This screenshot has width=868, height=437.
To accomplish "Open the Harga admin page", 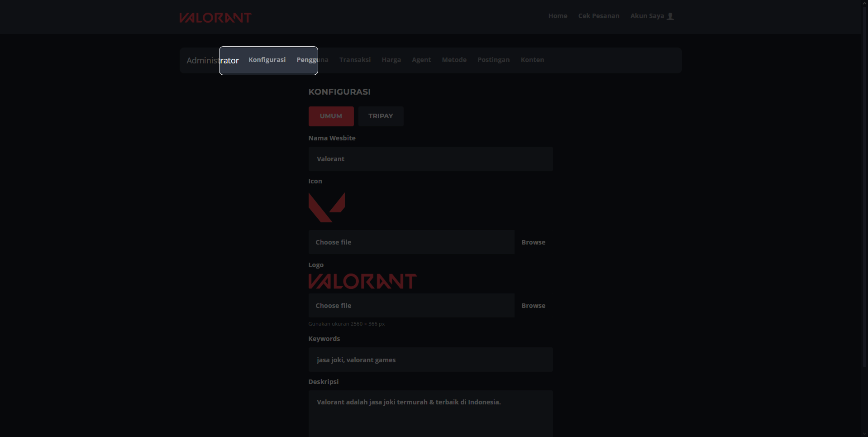I will 391,60.
